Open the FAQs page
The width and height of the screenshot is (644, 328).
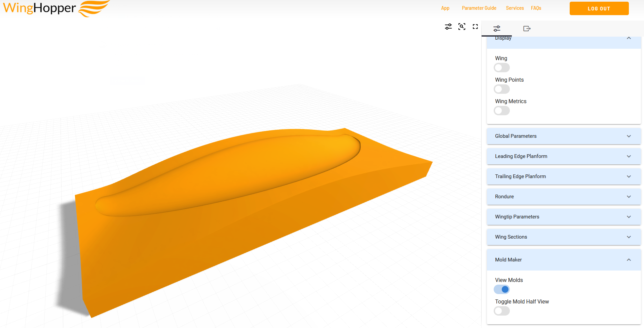click(536, 8)
